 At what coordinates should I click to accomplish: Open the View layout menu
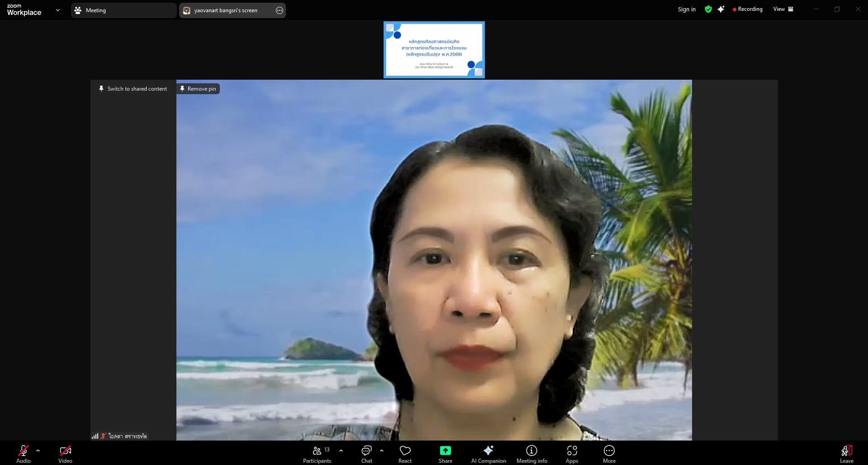point(783,9)
